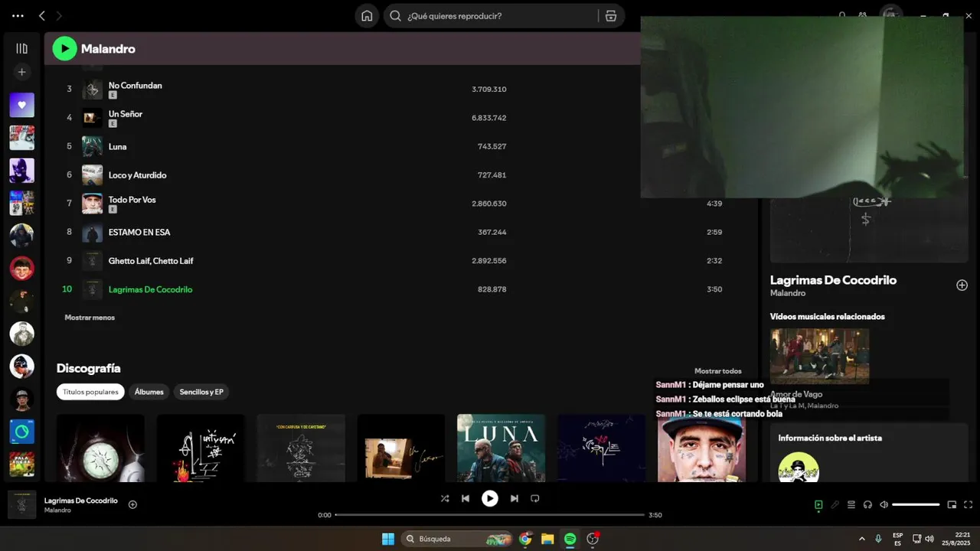Select track 'Loco y Aturdido'
The width and height of the screenshot is (980, 551).
pos(137,175)
